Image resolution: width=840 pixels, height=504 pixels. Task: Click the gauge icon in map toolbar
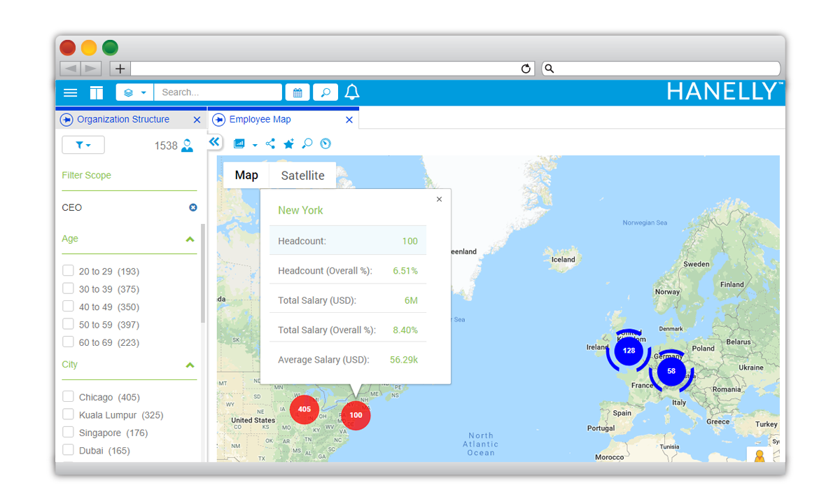tap(325, 144)
